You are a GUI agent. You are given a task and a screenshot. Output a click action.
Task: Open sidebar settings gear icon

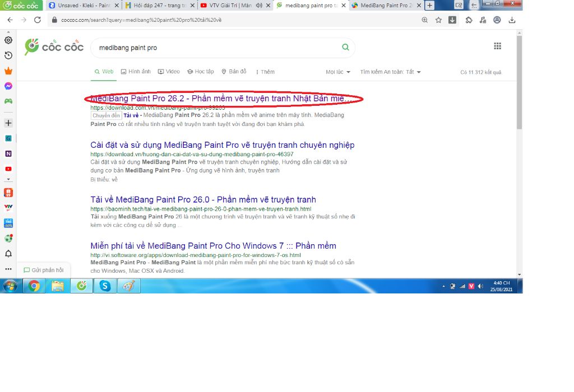point(8,40)
